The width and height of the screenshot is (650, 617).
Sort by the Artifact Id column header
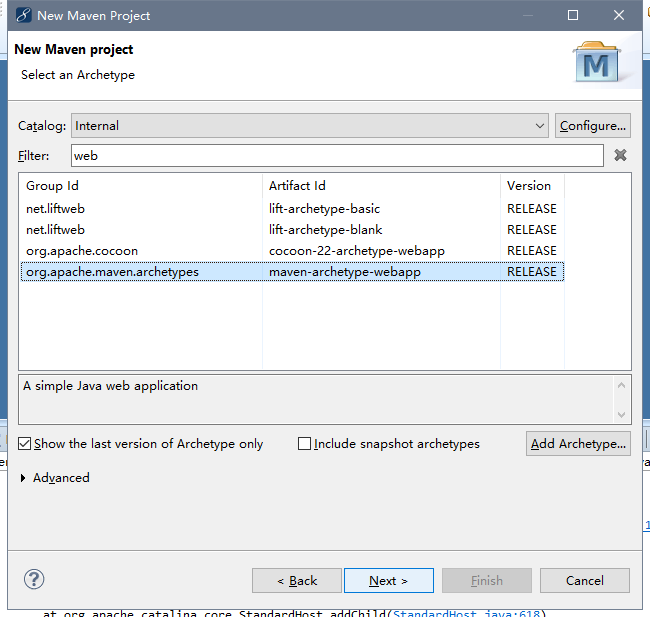[x=381, y=186]
